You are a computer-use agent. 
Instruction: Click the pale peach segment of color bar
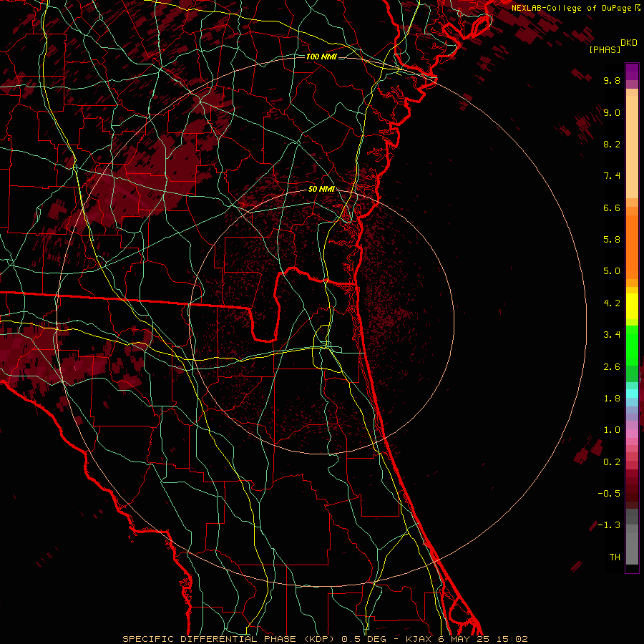tap(632, 147)
